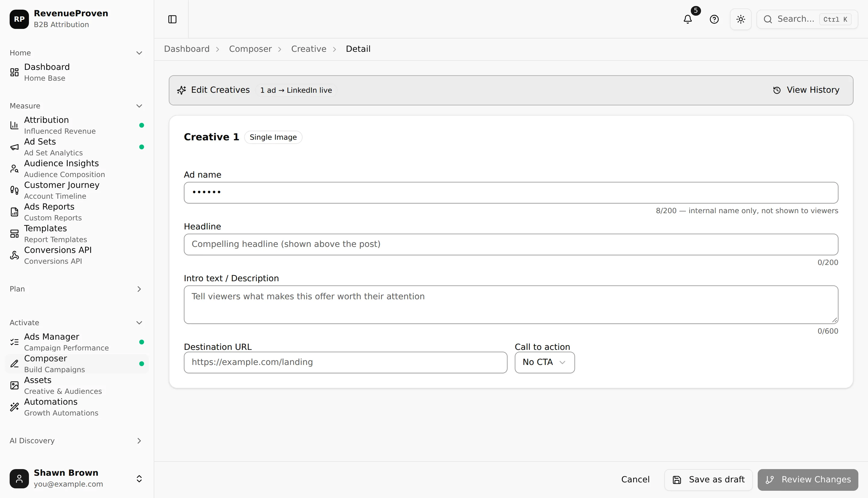Go to Composer breadcrumb
The image size is (868, 498).
250,49
